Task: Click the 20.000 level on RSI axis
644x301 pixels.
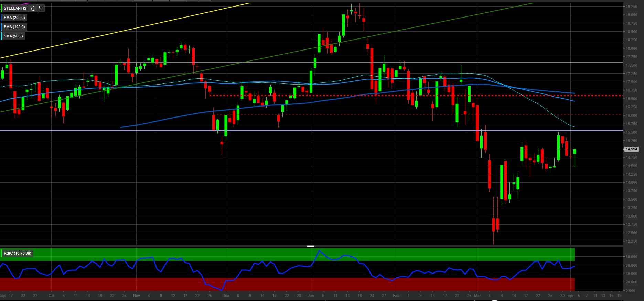Action: (631, 282)
